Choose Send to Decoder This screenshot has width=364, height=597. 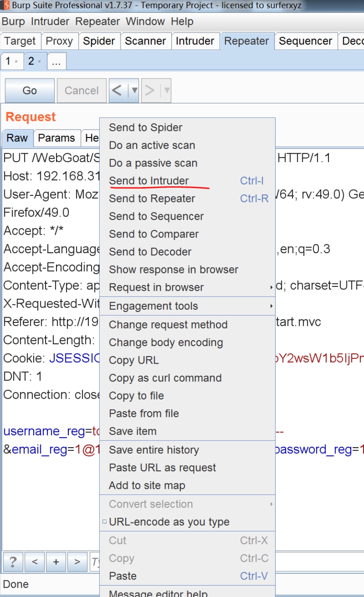coord(187,252)
